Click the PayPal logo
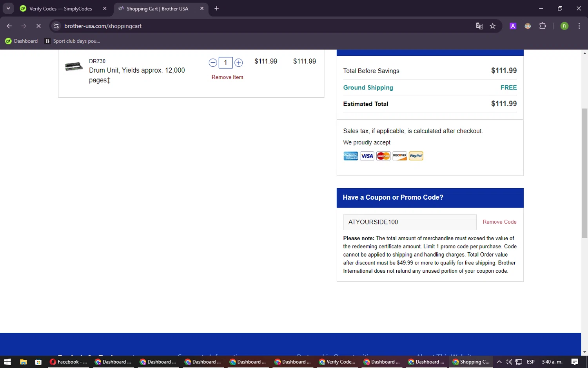Viewport: 588px width, 368px height. tap(416, 156)
